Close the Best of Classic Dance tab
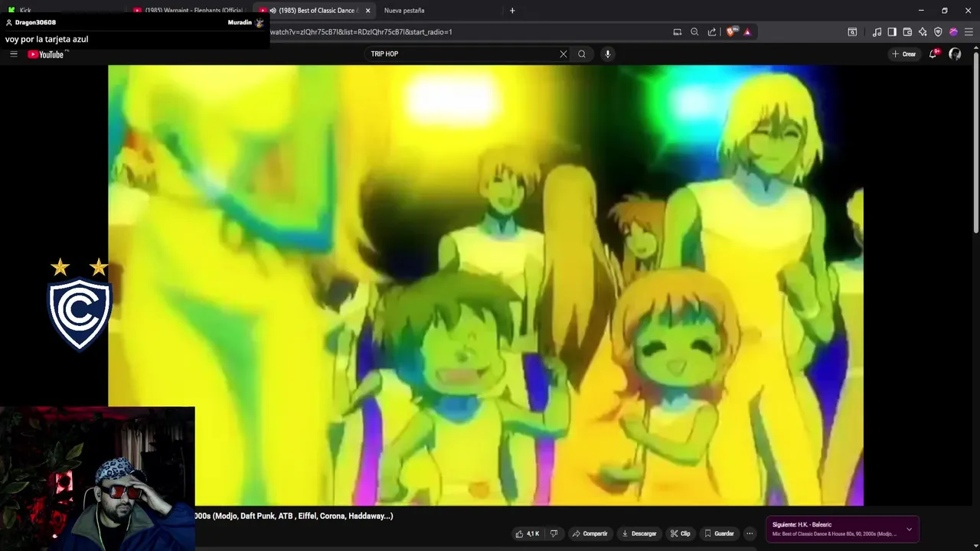980x551 pixels. pos(367,11)
